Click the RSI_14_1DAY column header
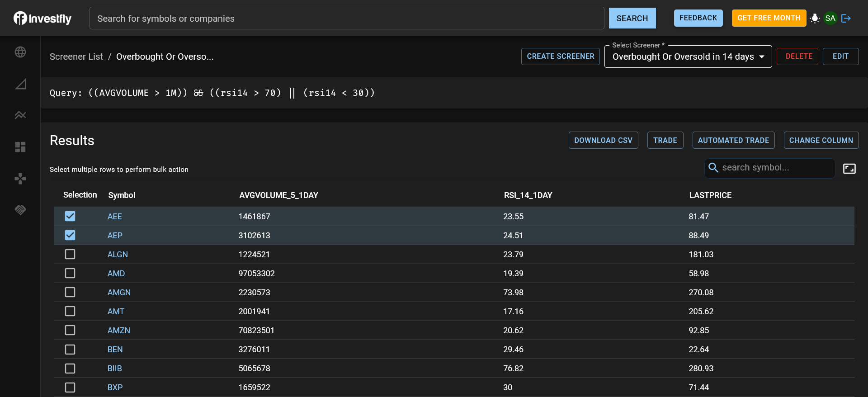The image size is (868, 397). coord(528,195)
